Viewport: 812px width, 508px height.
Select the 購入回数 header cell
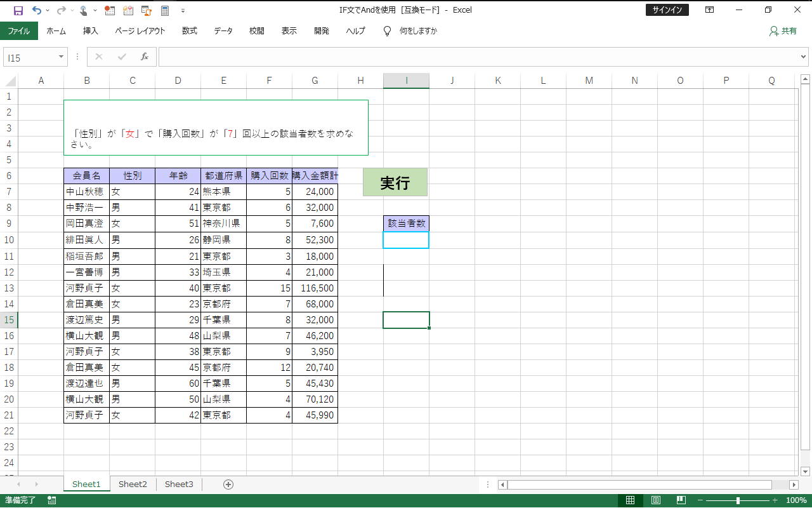[269, 176]
